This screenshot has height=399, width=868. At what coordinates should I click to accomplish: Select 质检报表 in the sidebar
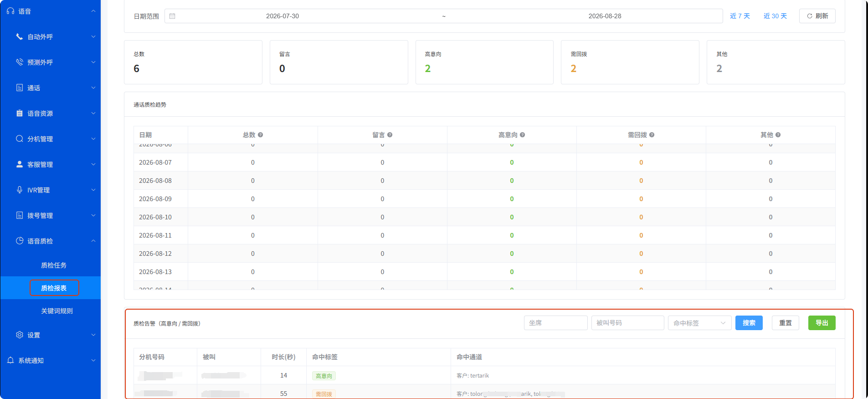click(54, 288)
